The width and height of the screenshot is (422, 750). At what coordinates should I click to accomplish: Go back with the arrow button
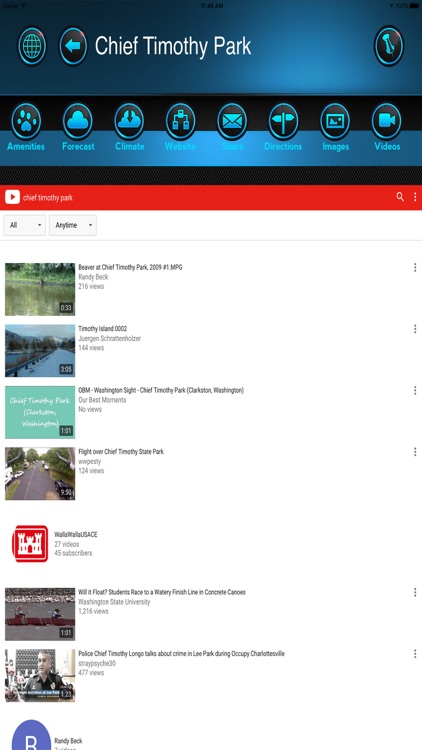pyautogui.click(x=73, y=46)
